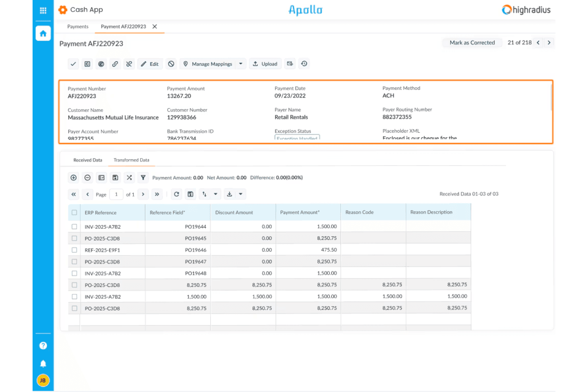Select the REF-2025-E9F1 row checkbox
The width and height of the screenshot is (588, 392).
74,250
